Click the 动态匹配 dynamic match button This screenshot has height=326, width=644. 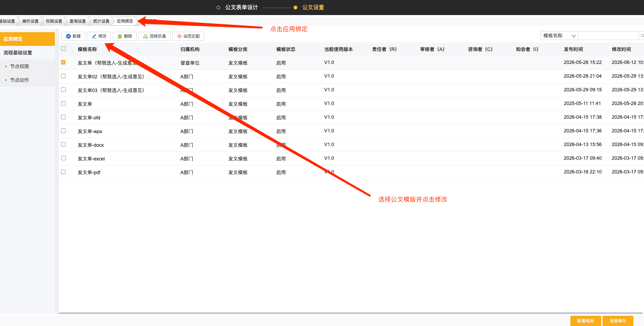[188, 36]
